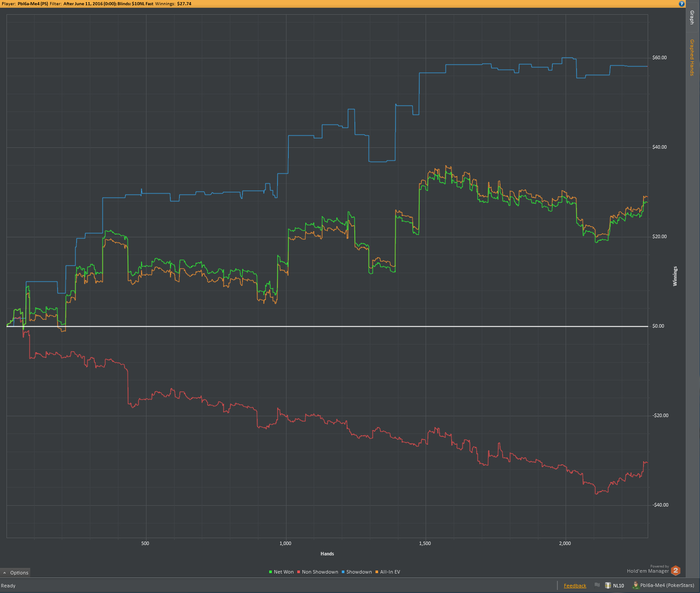Click the Hold'em Manager 2 logo icon

click(x=675, y=571)
